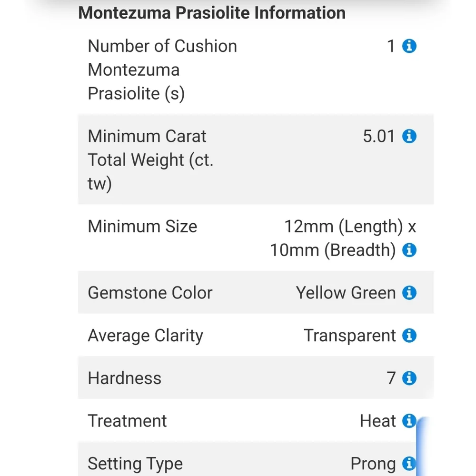Screen dimensions: 476x476
Task: Click info icon for Number of Cushion Prasiolite
Action: [409, 46]
